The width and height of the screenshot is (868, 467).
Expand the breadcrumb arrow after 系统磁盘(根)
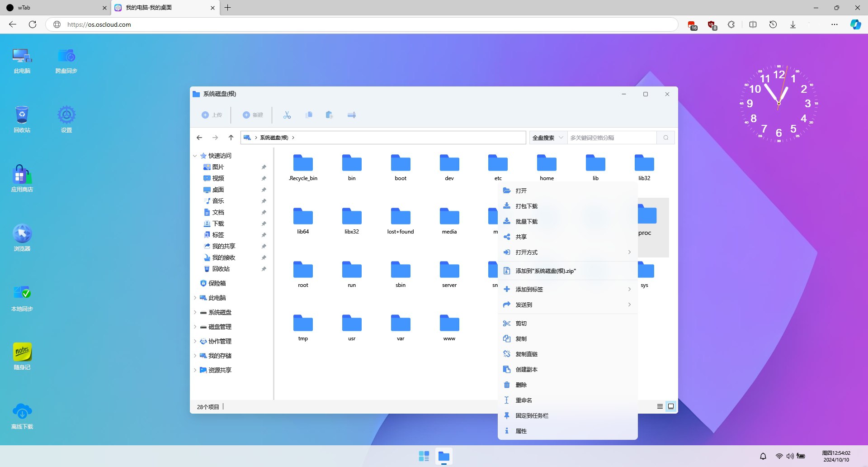pos(293,138)
